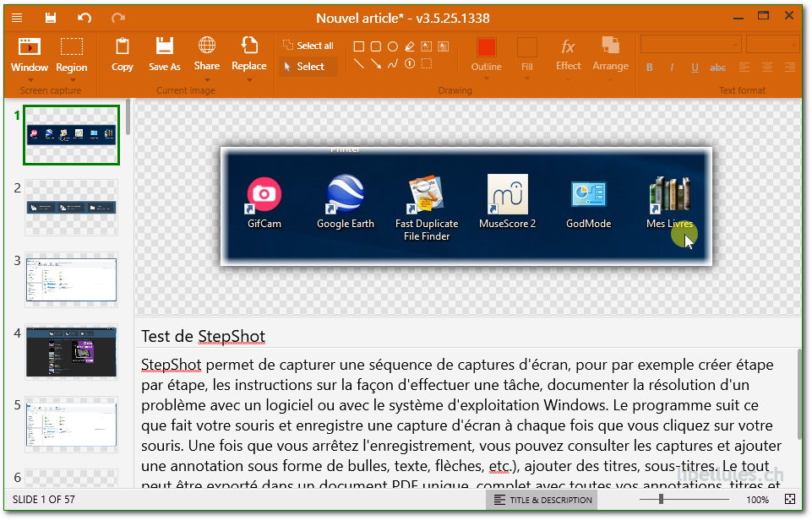Viewport: 812px width, 520px height.
Task: Click the slide panel vertical scrollbar
Action: 128,116
